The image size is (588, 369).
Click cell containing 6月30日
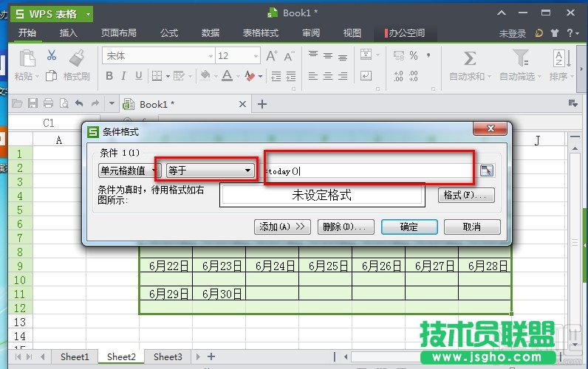coord(219,294)
